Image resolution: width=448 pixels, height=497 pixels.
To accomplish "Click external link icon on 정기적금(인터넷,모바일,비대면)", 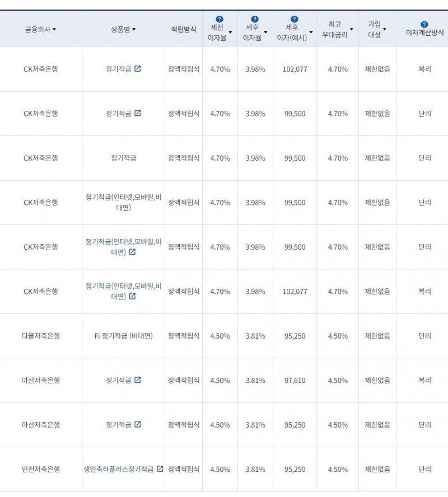I will (133, 253).
